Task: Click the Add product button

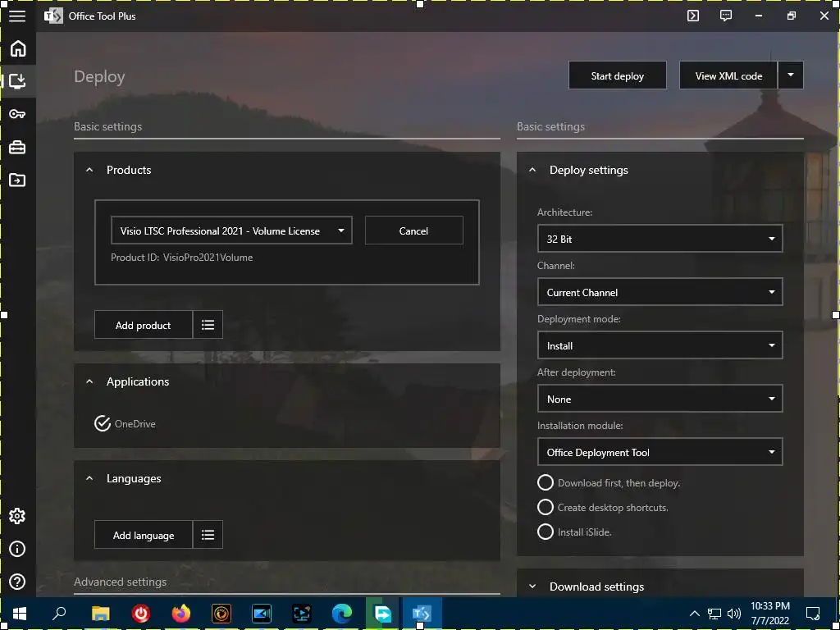Action: coord(143,325)
